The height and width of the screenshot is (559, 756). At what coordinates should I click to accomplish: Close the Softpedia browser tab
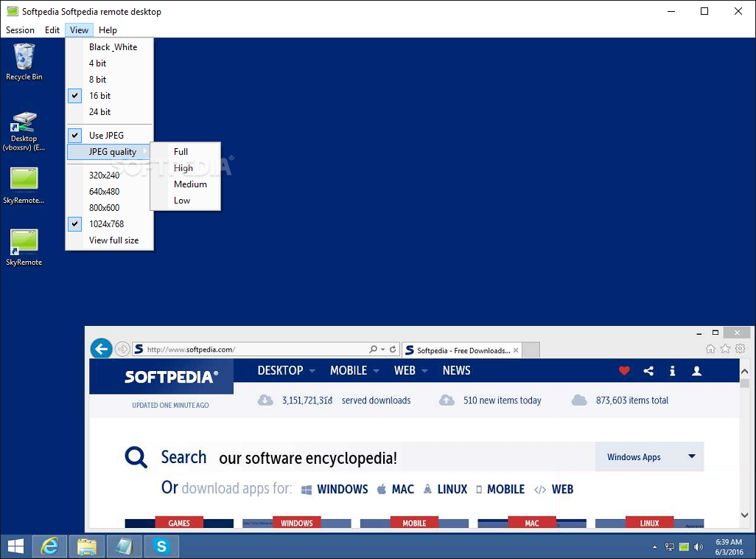pyautogui.click(x=516, y=350)
